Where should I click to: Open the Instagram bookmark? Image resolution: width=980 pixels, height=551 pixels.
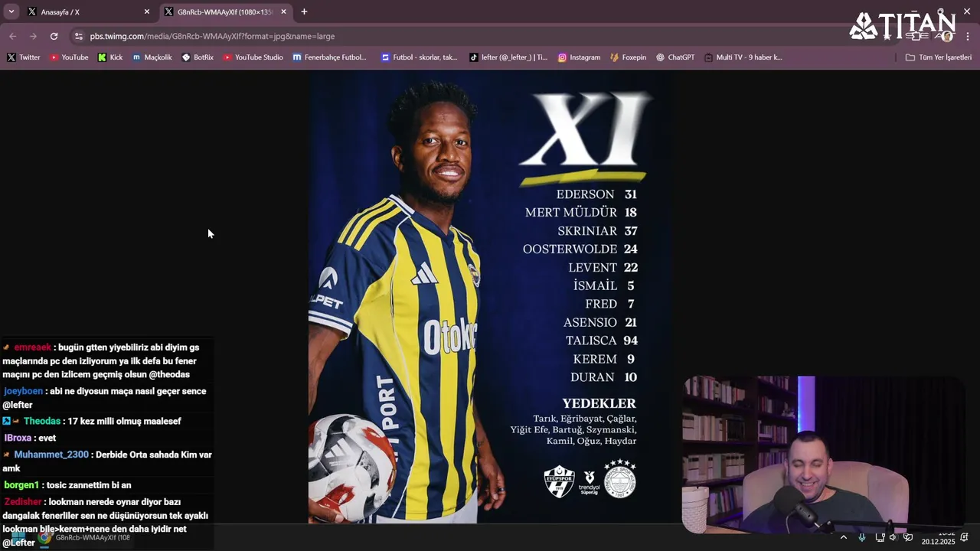pos(580,57)
